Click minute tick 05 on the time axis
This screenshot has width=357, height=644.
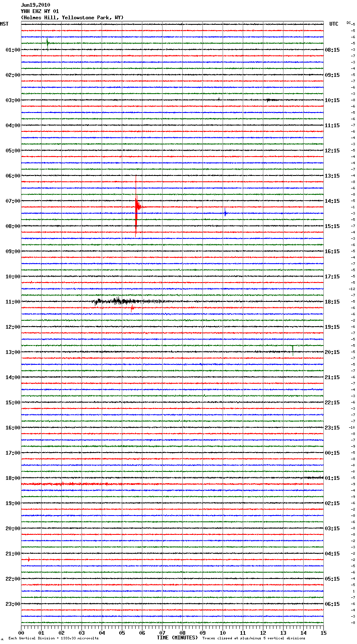tap(122, 633)
